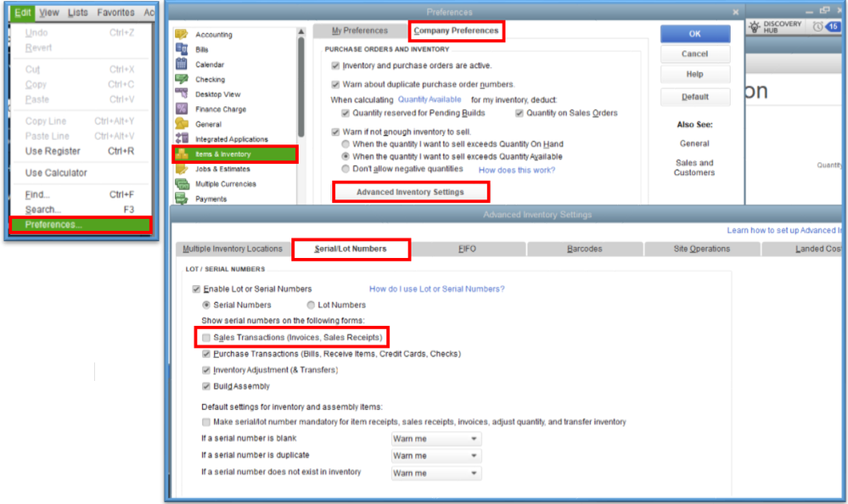This screenshot has width=848, height=504.
Task: Choose Preferences from the Edit menu
Action: 81,225
